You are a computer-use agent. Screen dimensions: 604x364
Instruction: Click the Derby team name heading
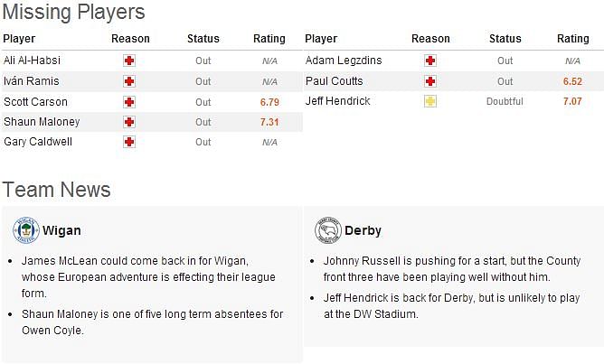[363, 230]
